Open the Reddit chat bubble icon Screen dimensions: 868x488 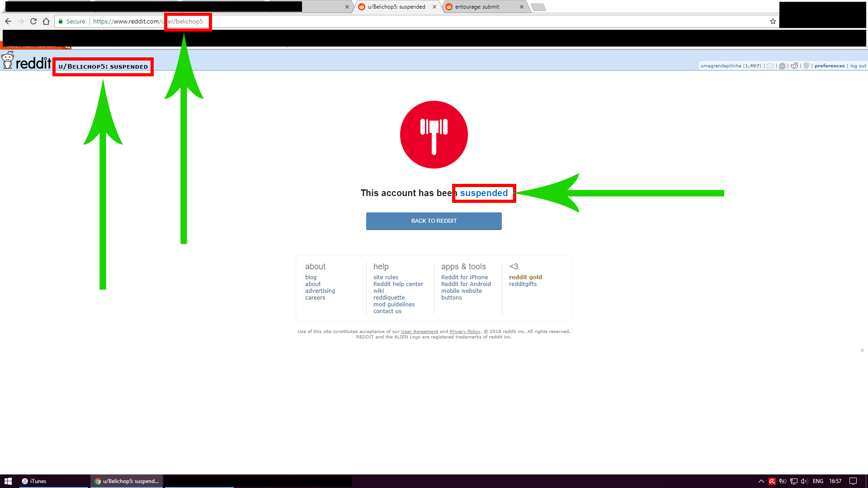point(782,66)
